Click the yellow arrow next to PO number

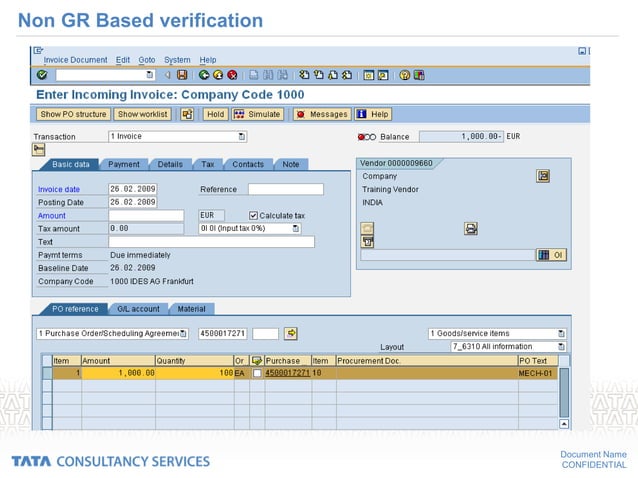point(291,334)
